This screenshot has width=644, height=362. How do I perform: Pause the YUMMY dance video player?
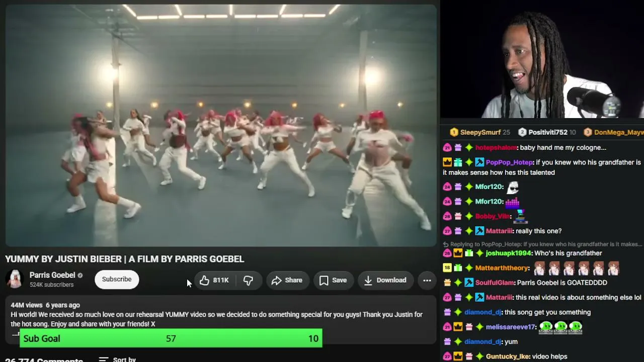click(221, 126)
